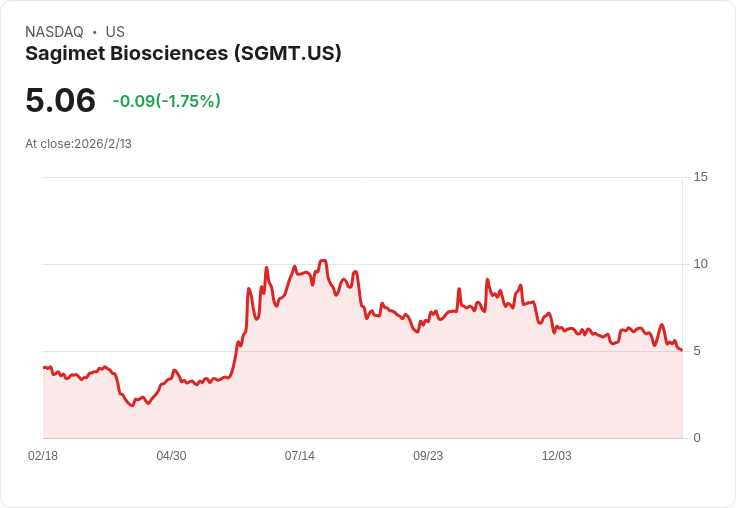Image resolution: width=736 pixels, height=508 pixels.
Task: Click the lowest dip of the price line
Action: [132, 406]
